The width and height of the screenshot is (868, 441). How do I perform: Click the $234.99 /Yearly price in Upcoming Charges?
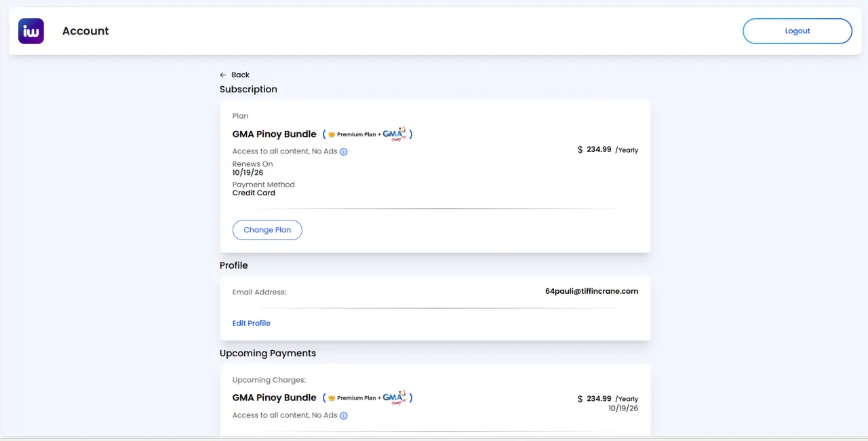[x=608, y=399]
